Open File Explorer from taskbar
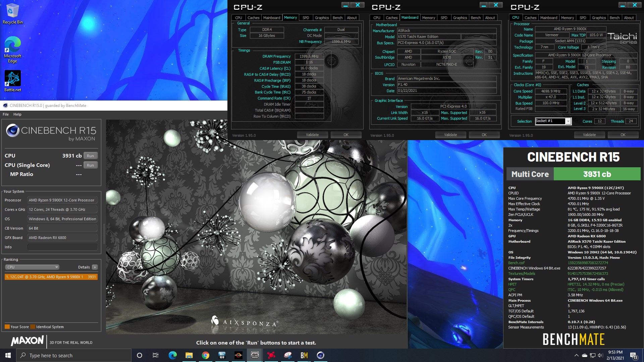The image size is (644, 362). tap(189, 355)
